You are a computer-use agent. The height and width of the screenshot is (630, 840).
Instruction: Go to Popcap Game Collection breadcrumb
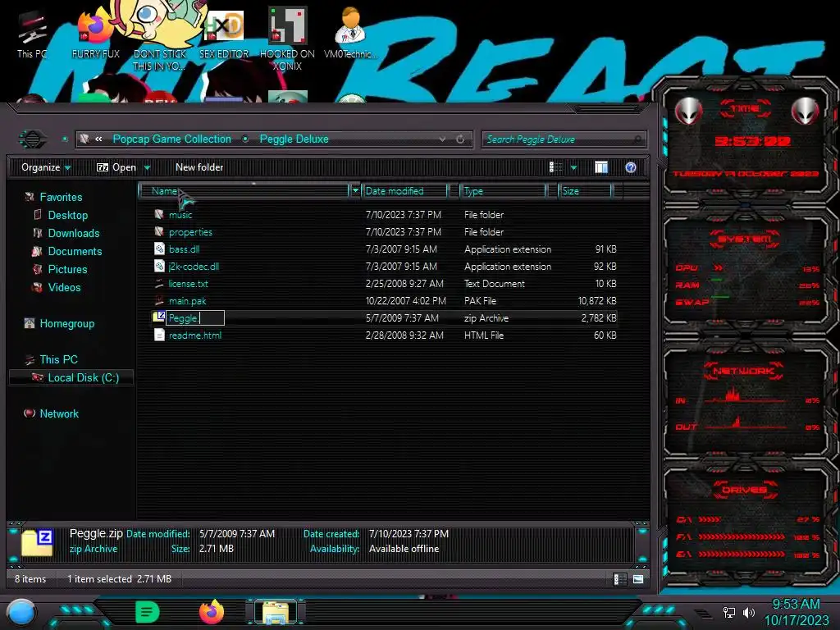click(172, 139)
